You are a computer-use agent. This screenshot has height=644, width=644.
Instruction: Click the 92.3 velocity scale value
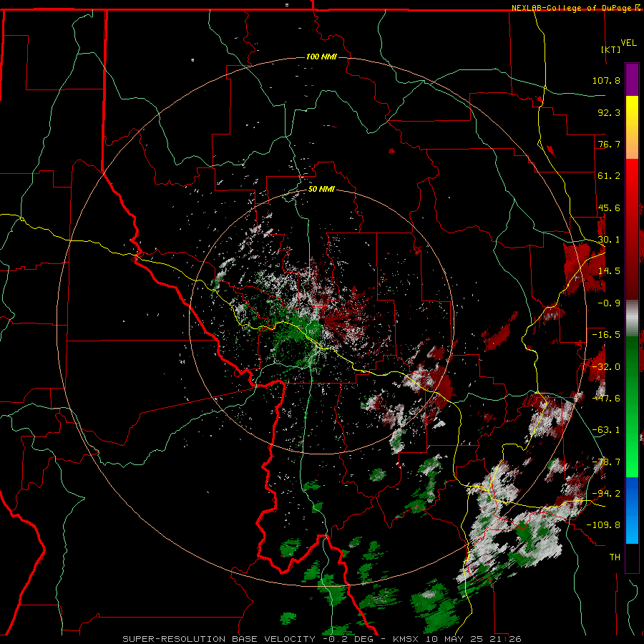609,112
